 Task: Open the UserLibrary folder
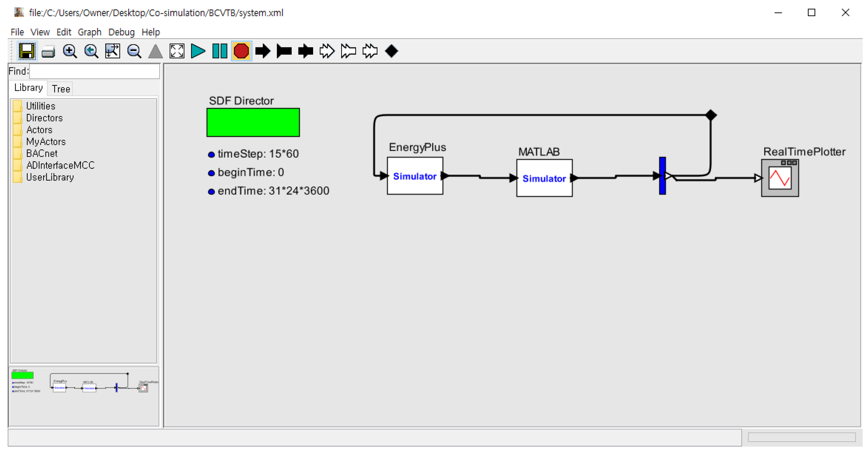click(51, 177)
